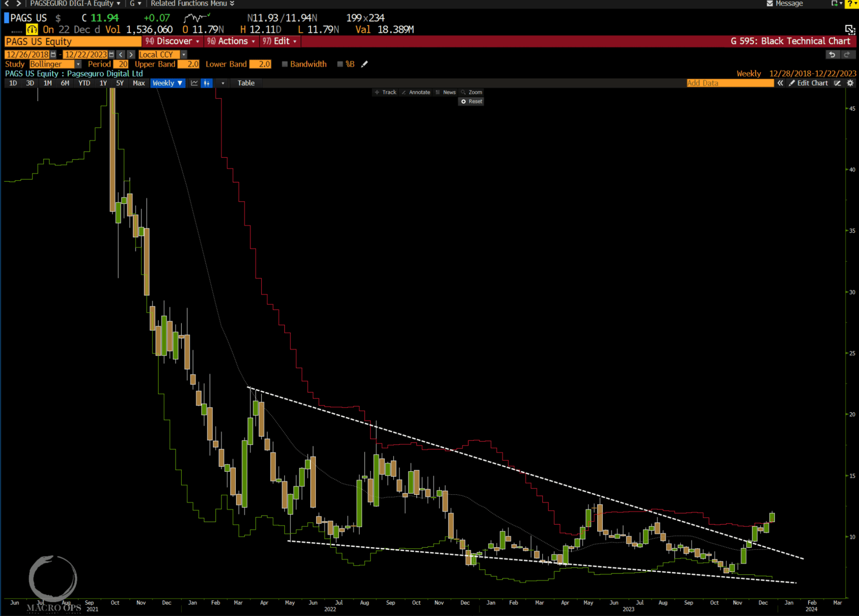
Task: Open the Weekly periodicity dropdown
Action: tap(167, 83)
